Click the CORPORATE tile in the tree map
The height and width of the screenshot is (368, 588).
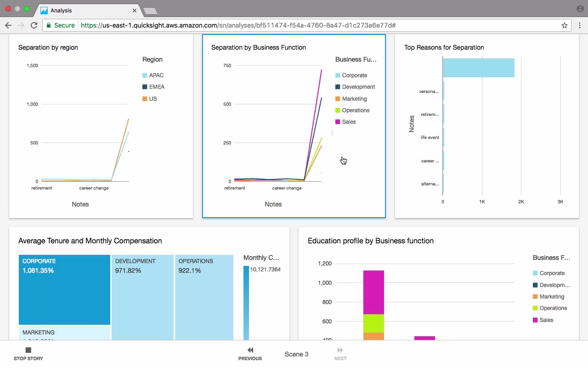[x=64, y=290]
